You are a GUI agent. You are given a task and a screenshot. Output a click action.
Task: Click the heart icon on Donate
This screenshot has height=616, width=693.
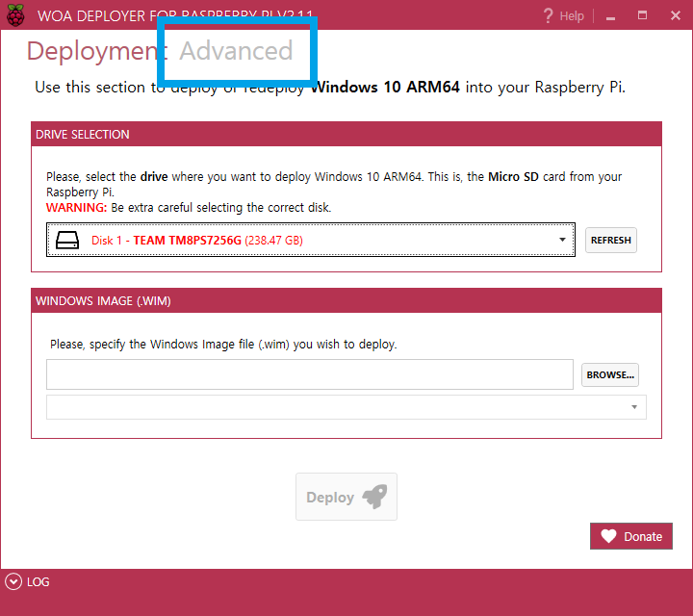pyautogui.click(x=608, y=536)
